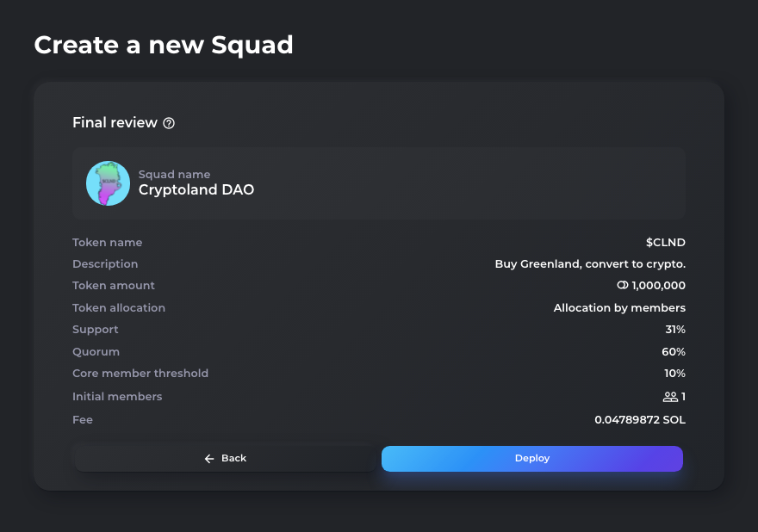Click the Token allocation label
Viewport: 758px width, 532px height.
pyautogui.click(x=119, y=308)
